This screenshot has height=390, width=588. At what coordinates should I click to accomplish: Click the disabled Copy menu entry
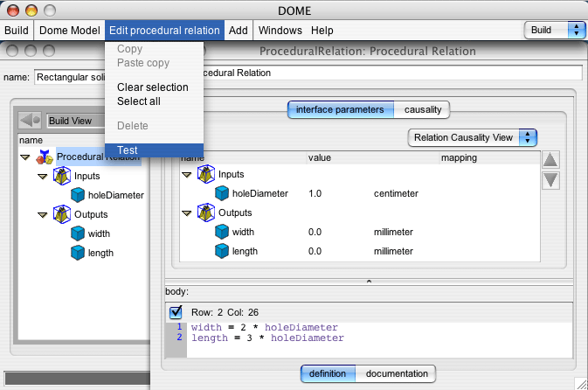(x=154, y=49)
